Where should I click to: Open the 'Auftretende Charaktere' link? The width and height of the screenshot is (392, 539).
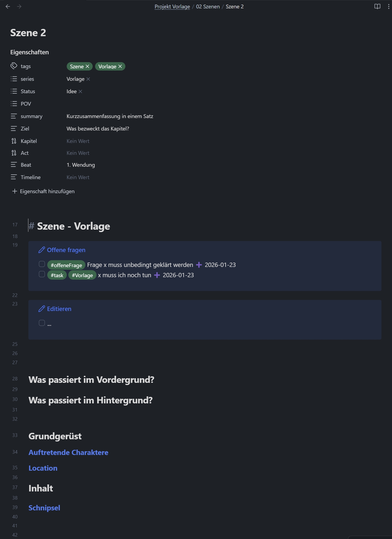coord(68,452)
